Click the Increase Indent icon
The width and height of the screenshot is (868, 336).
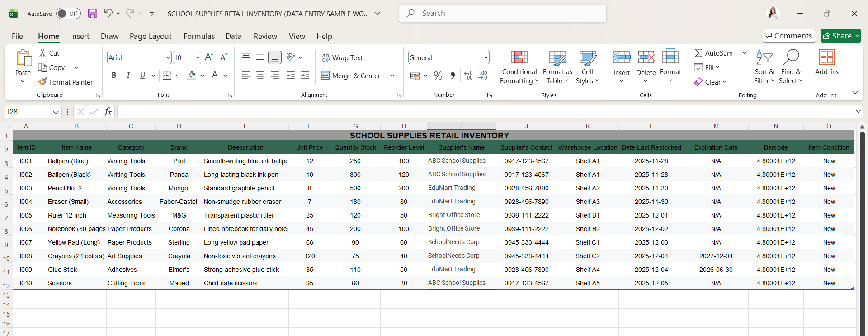tap(305, 76)
